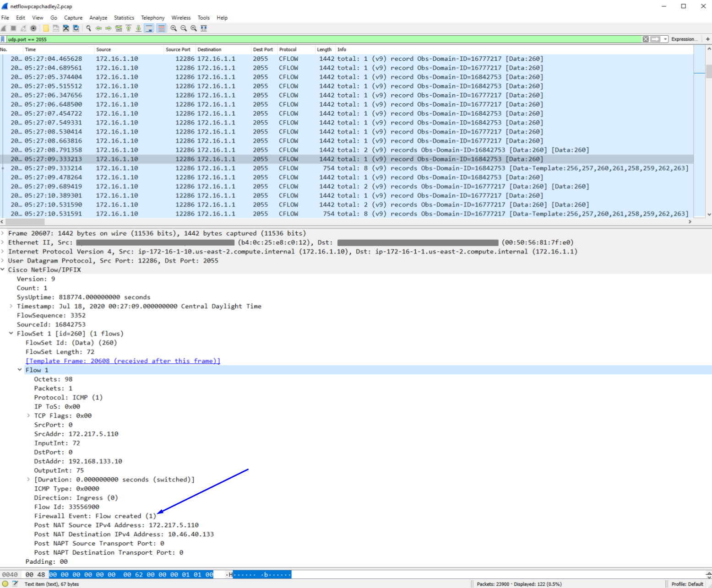Toggle auto-scroll in live capture
Screen dimensions: 712x588
click(149, 28)
